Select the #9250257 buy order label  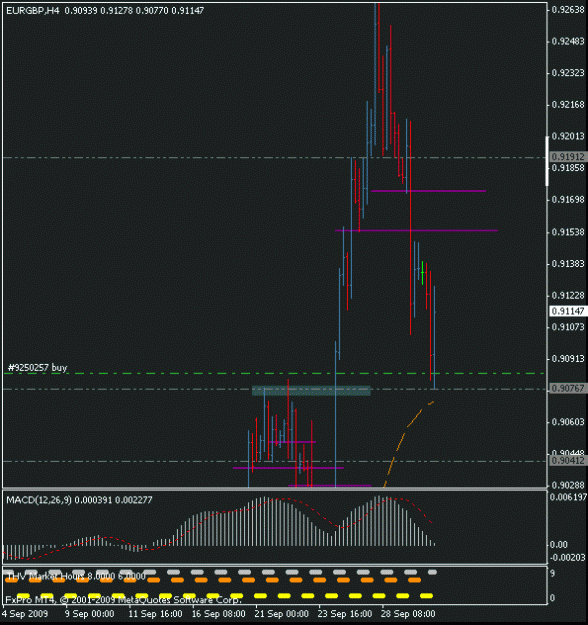coord(37,367)
